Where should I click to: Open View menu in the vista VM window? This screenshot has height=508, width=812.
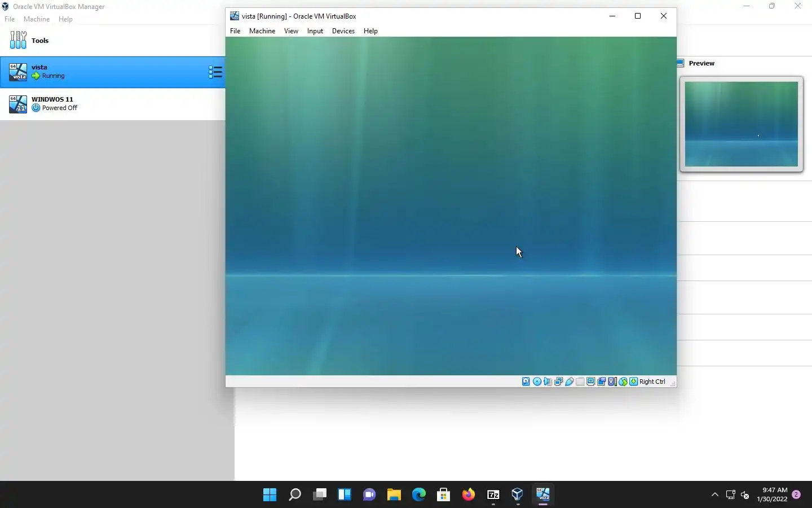[x=291, y=31]
